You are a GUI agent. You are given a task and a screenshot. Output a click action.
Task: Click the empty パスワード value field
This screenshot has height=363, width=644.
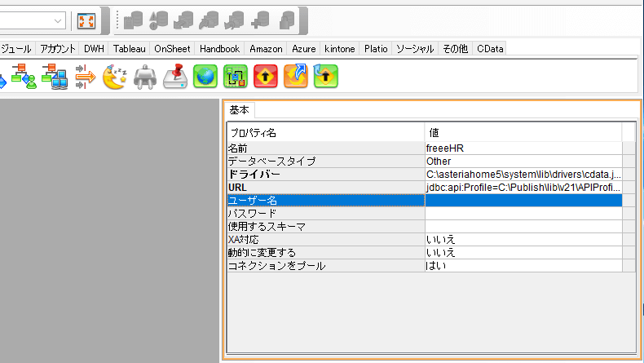pos(523,214)
